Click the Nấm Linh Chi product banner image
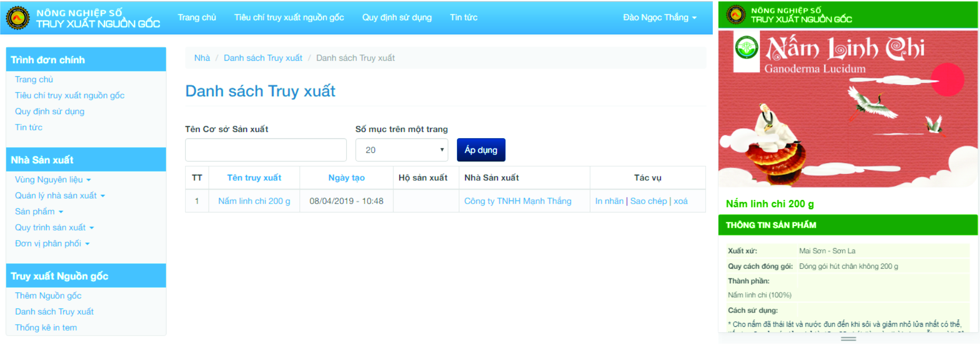980x344 pixels. point(848,109)
